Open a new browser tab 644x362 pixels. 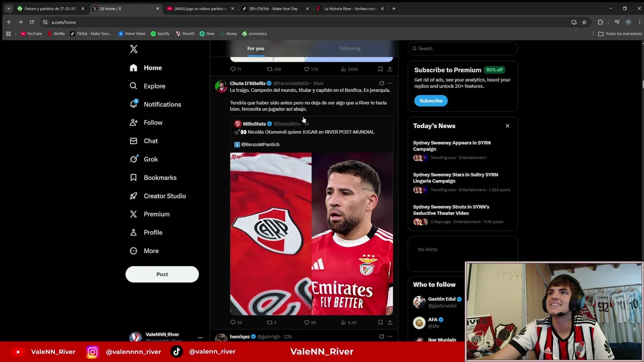pyautogui.click(x=394, y=9)
